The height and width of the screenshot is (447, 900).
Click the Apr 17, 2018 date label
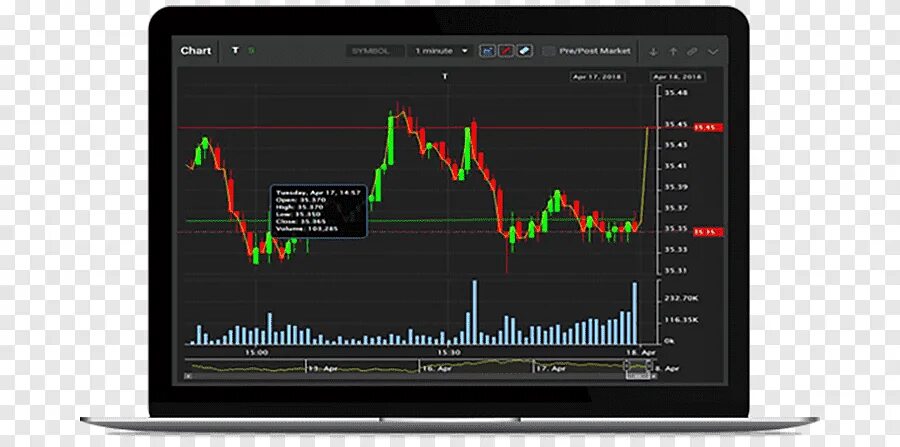[x=598, y=76]
